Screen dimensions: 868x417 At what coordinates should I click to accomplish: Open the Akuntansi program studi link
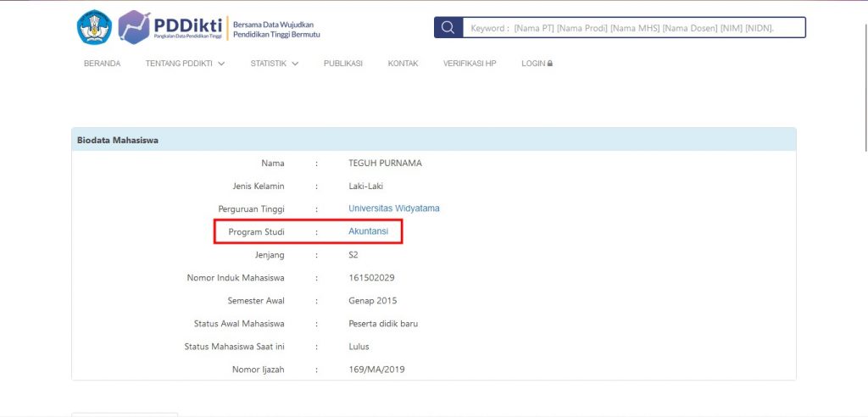(x=368, y=231)
